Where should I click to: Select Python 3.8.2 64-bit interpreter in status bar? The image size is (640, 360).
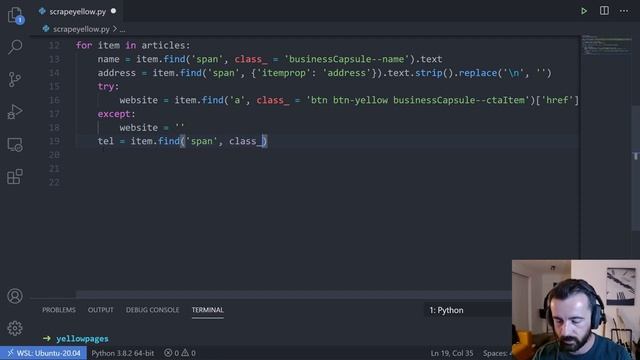pyautogui.click(x=122, y=353)
